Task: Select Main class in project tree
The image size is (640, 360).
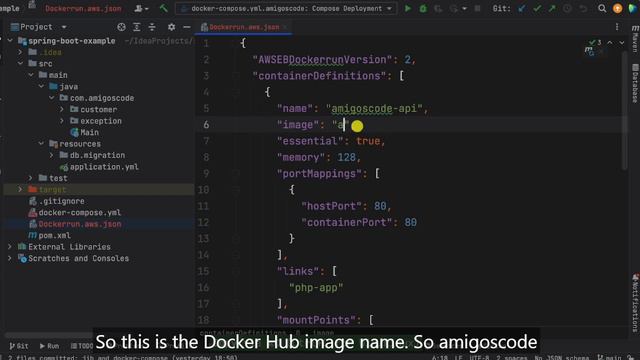Action: [85, 132]
